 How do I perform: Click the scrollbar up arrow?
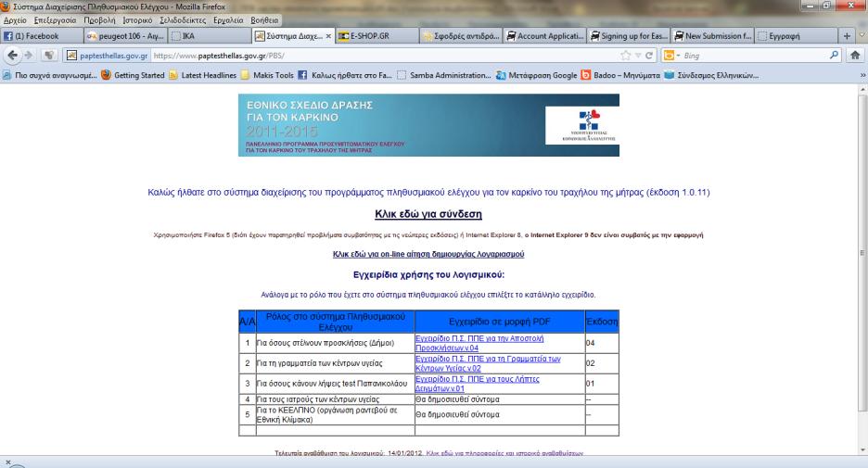(862, 89)
